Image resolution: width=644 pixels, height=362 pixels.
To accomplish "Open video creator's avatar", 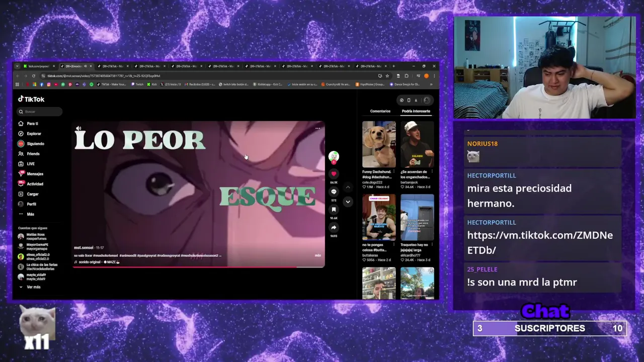I will (334, 156).
